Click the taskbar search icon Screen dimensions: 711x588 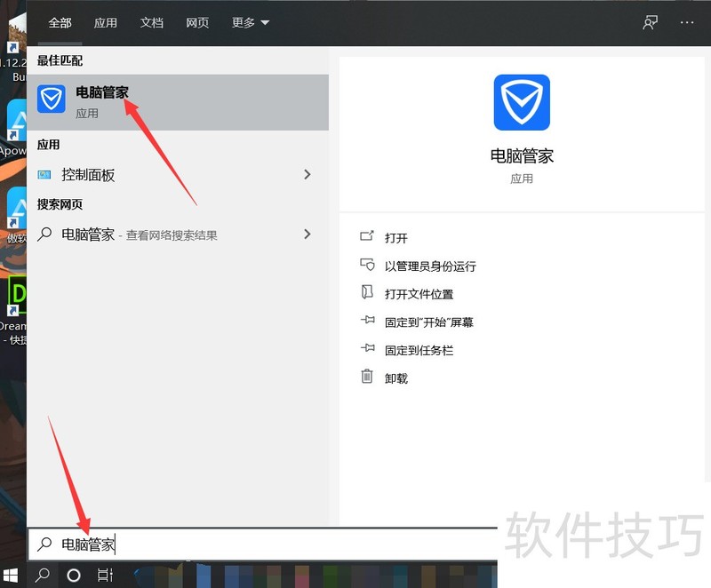pyautogui.click(x=43, y=576)
